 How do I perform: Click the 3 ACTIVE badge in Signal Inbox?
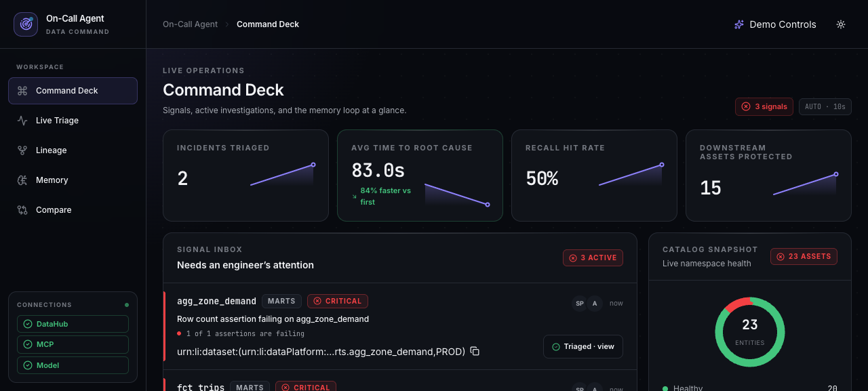click(593, 258)
